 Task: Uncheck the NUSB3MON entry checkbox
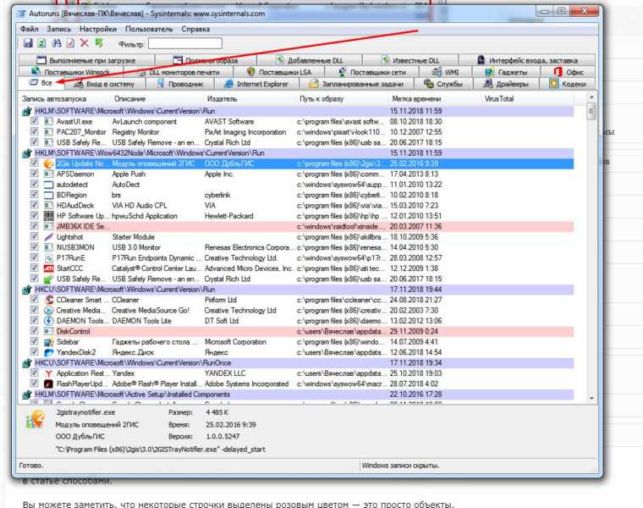(34, 247)
